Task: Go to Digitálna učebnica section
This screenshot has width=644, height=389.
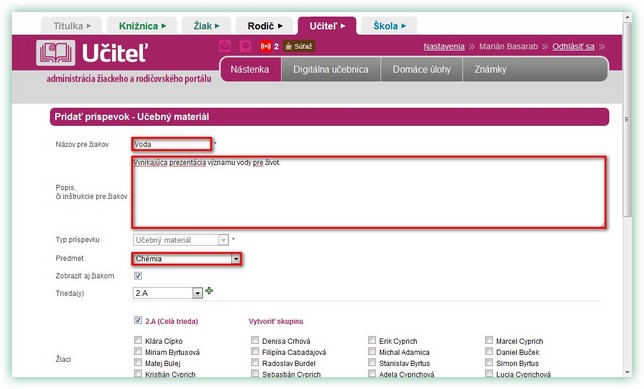Action: tap(331, 69)
